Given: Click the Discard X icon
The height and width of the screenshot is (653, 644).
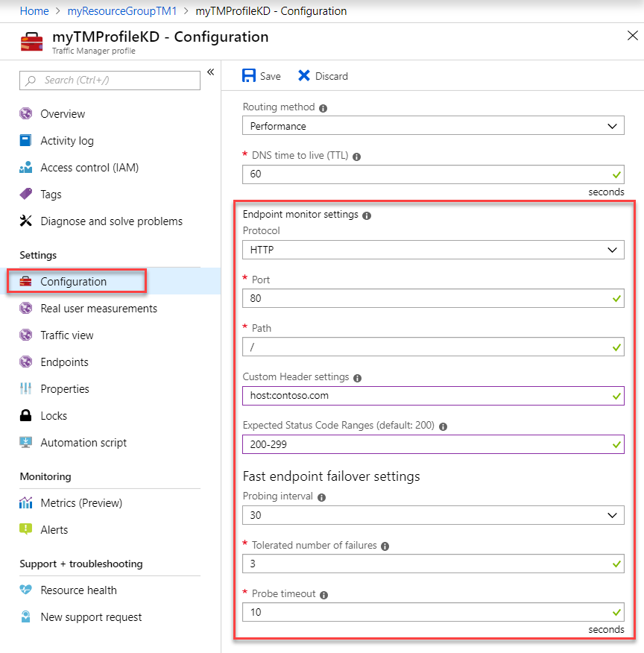Looking at the screenshot, I should pos(304,76).
